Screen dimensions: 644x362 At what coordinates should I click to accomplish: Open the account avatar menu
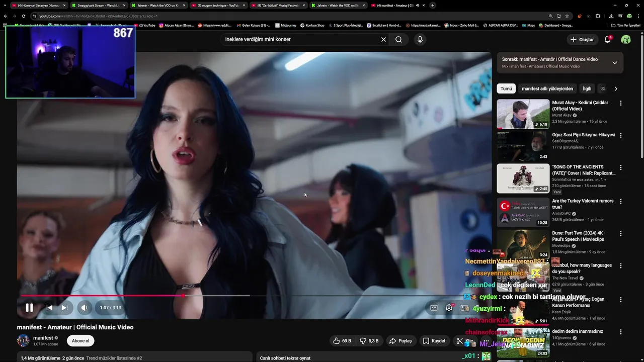tap(626, 39)
